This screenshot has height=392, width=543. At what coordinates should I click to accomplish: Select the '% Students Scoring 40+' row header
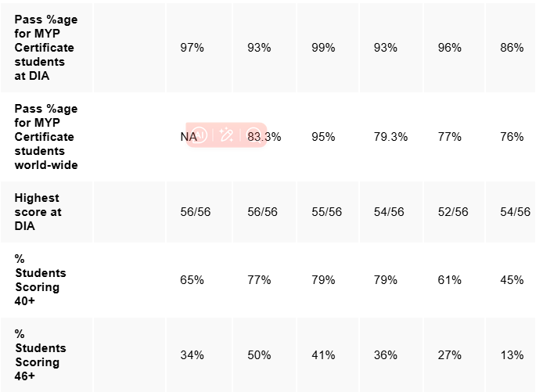pos(41,280)
